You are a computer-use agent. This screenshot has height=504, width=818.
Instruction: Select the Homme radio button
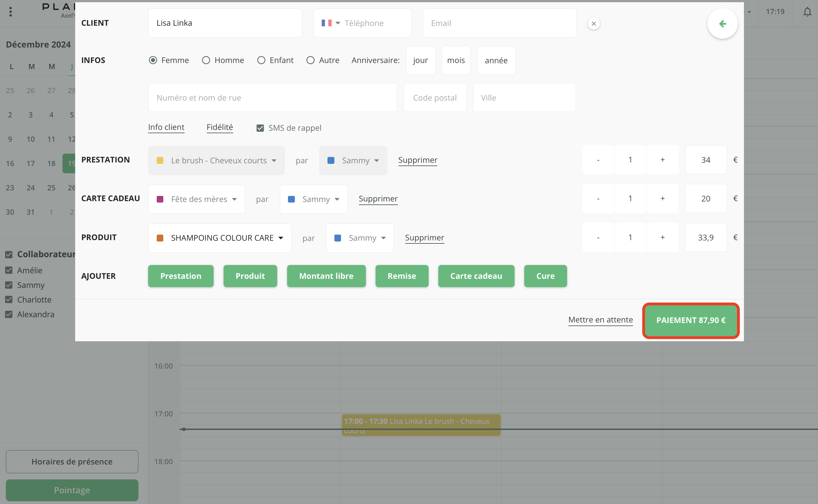point(206,60)
